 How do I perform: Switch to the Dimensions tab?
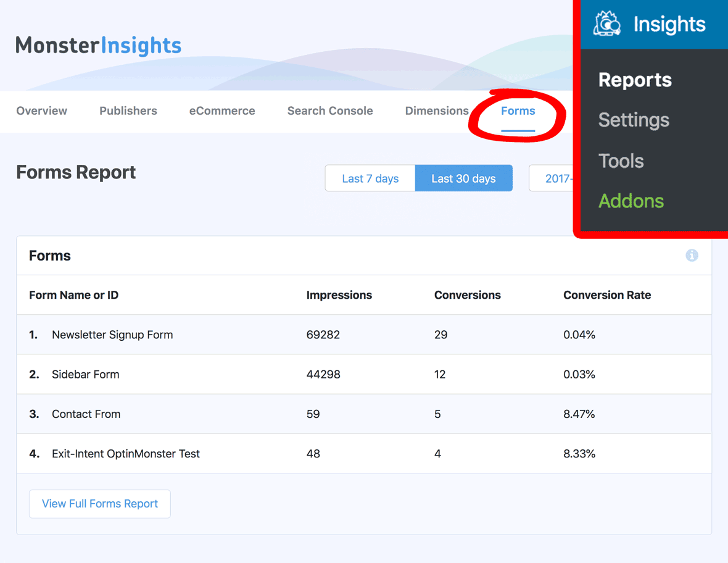click(437, 111)
